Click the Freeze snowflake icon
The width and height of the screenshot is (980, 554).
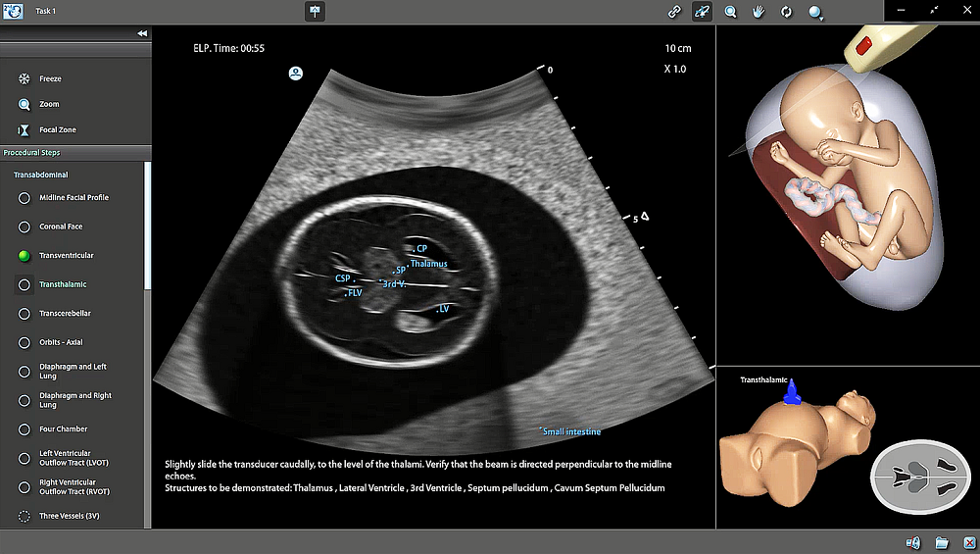tap(24, 78)
